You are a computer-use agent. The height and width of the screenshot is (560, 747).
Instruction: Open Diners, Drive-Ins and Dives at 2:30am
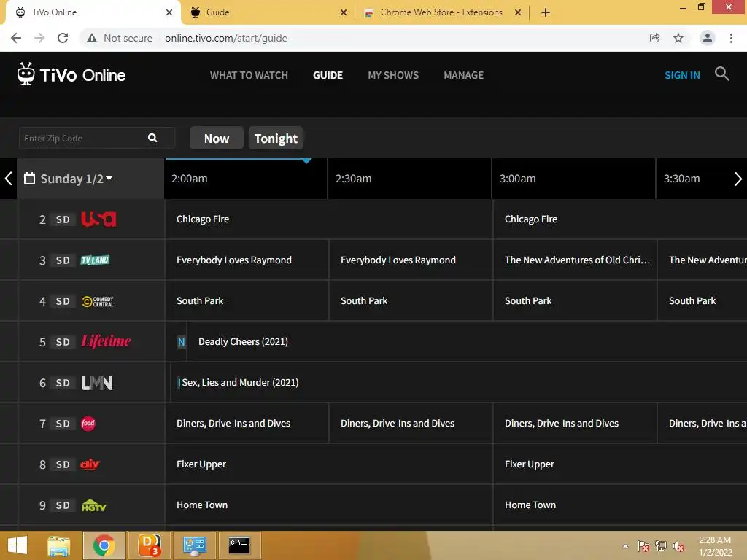click(x=411, y=424)
